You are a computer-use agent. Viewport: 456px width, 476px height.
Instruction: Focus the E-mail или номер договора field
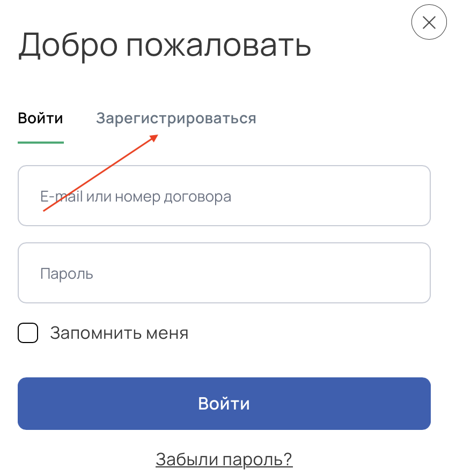point(224,196)
